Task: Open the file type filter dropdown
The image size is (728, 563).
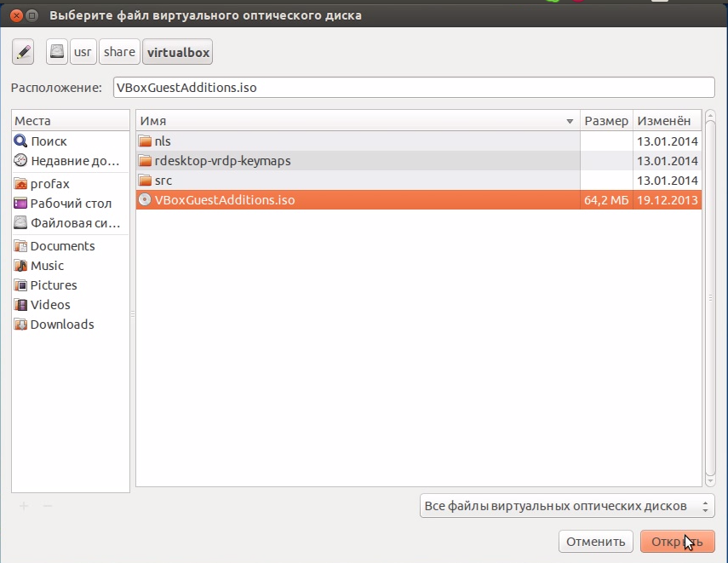Action: tap(567, 506)
